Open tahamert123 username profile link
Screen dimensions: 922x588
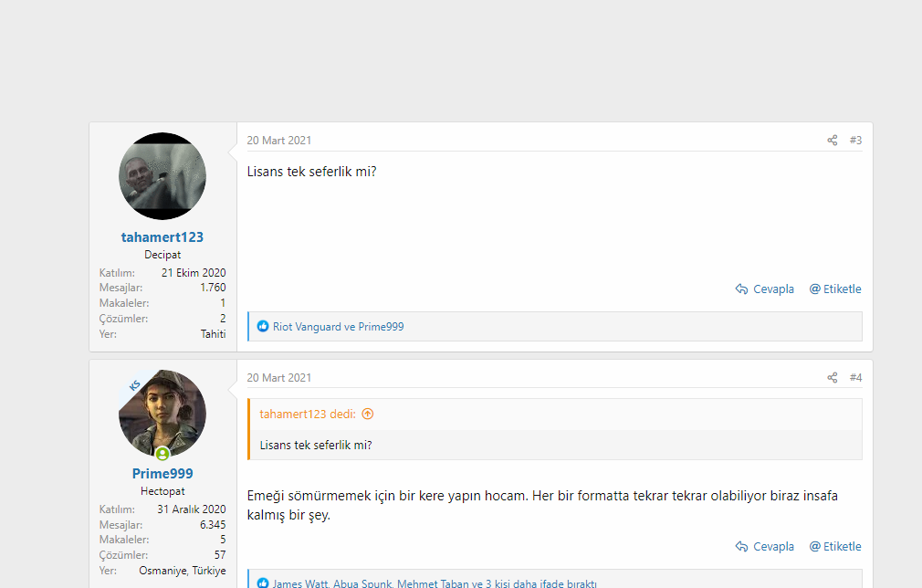point(162,237)
